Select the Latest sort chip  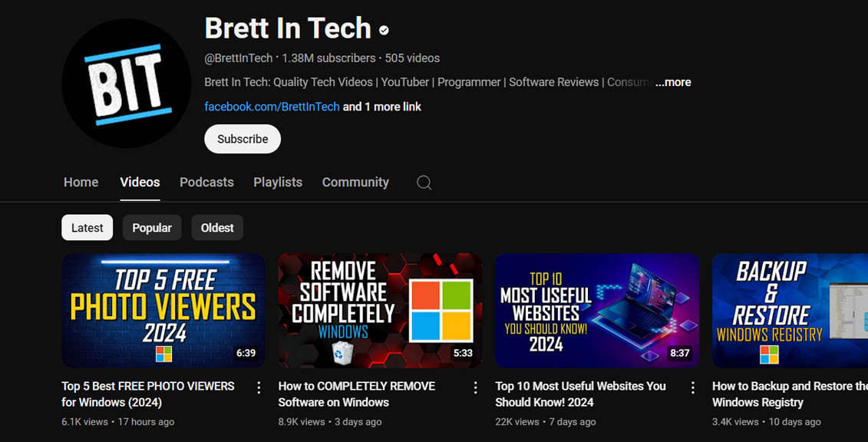87,227
